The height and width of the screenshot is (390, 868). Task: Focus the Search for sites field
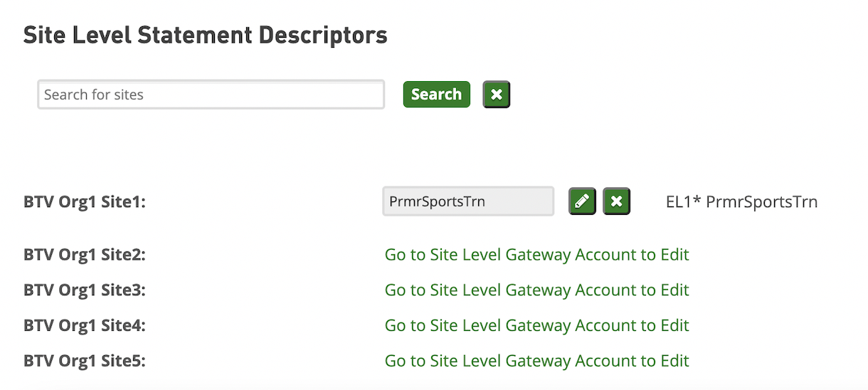tap(211, 94)
